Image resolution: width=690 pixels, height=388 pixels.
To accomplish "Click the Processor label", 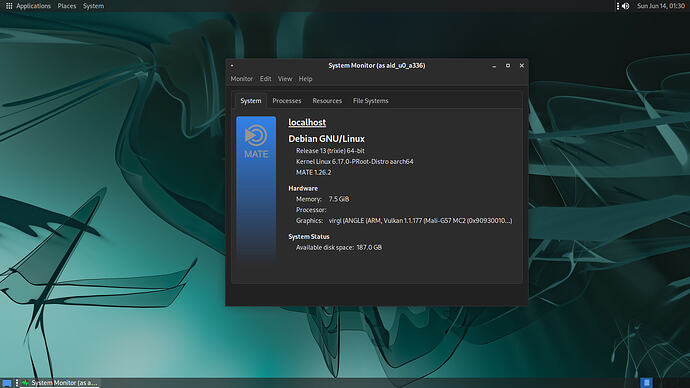I will 311,210.
